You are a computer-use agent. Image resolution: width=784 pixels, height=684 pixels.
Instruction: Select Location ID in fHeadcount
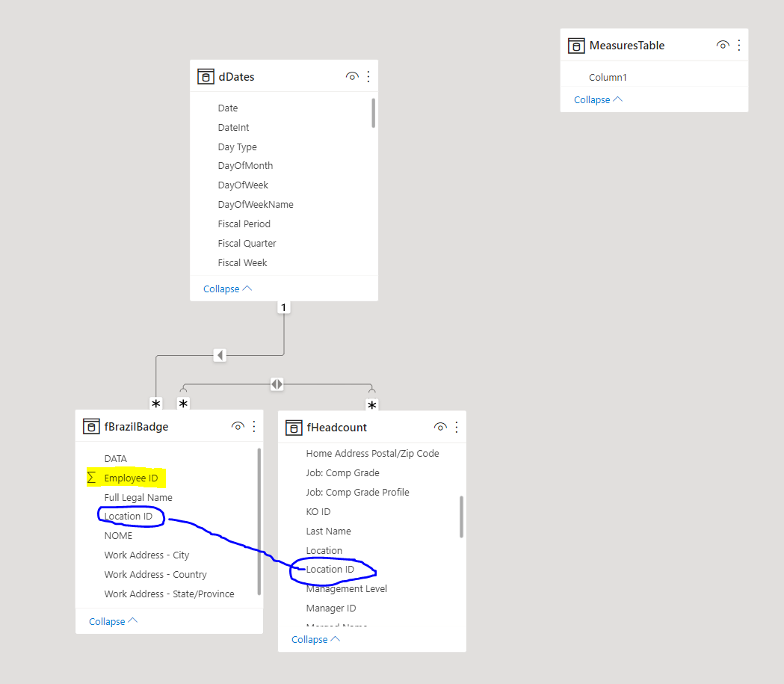click(330, 570)
